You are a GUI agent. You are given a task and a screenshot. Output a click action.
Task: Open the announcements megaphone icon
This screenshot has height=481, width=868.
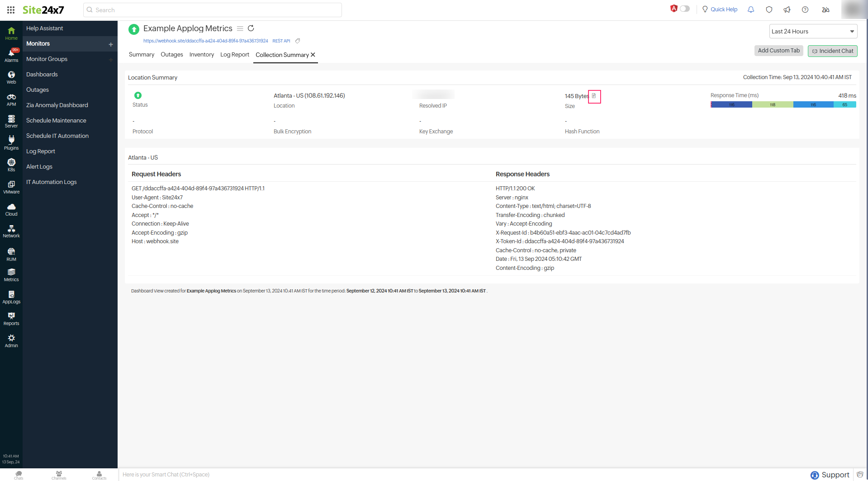[787, 9]
